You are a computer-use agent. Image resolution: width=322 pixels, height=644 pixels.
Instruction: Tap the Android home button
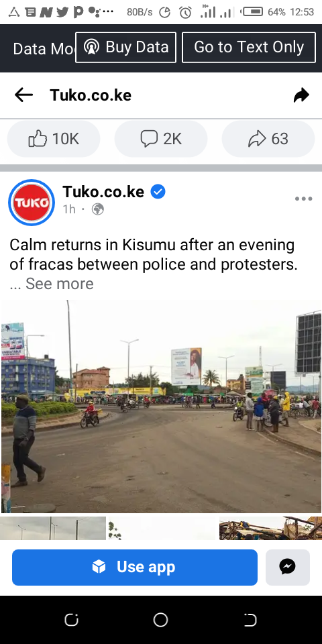(x=160, y=620)
